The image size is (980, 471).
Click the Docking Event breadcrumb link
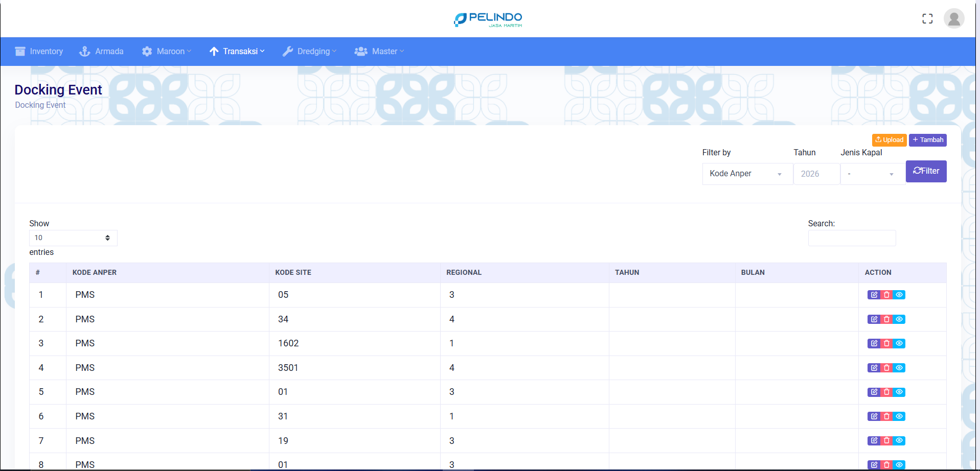(x=40, y=105)
